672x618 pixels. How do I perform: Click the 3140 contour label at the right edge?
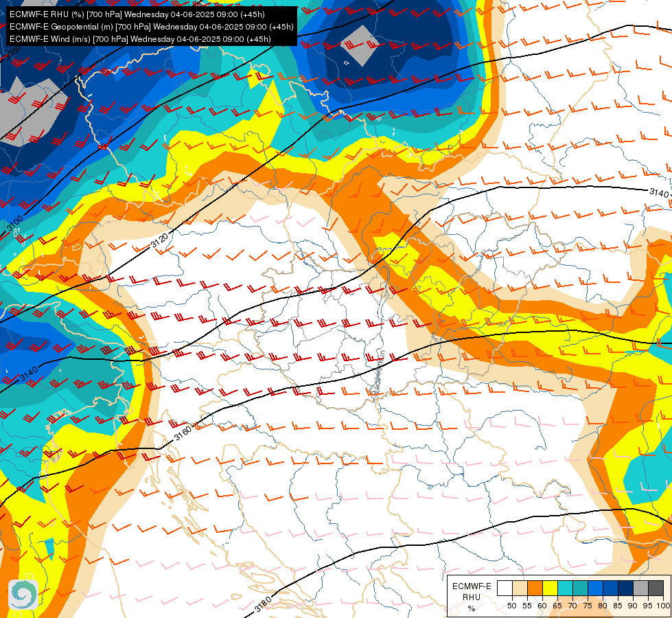pyautogui.click(x=659, y=193)
